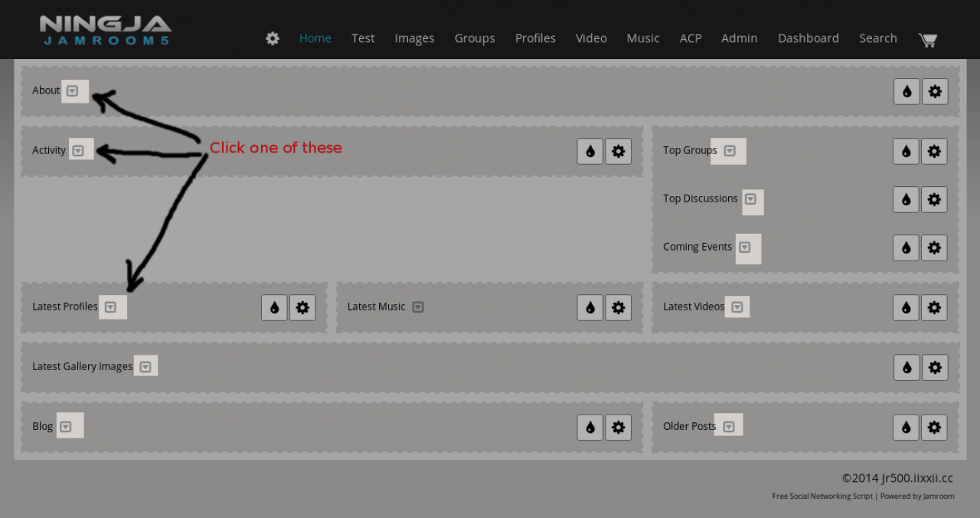This screenshot has height=518, width=980.
Task: Open gear settings for the Activity panel
Action: (618, 152)
